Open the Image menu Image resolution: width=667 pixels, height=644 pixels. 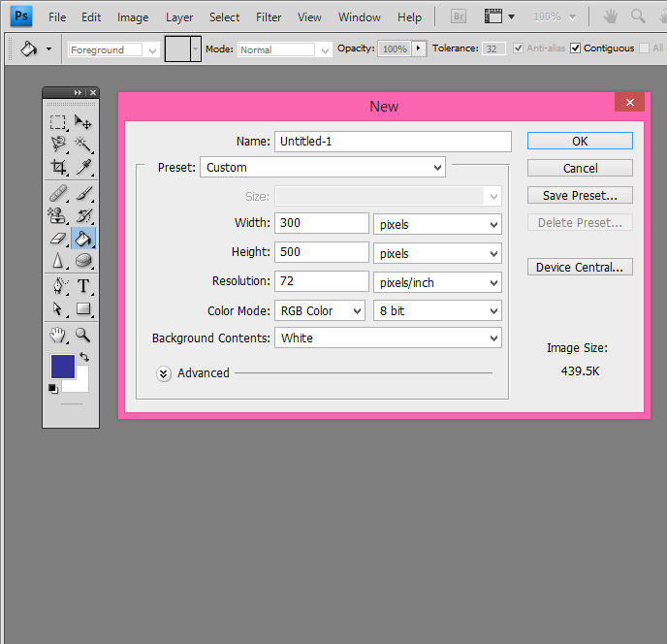[x=133, y=17]
